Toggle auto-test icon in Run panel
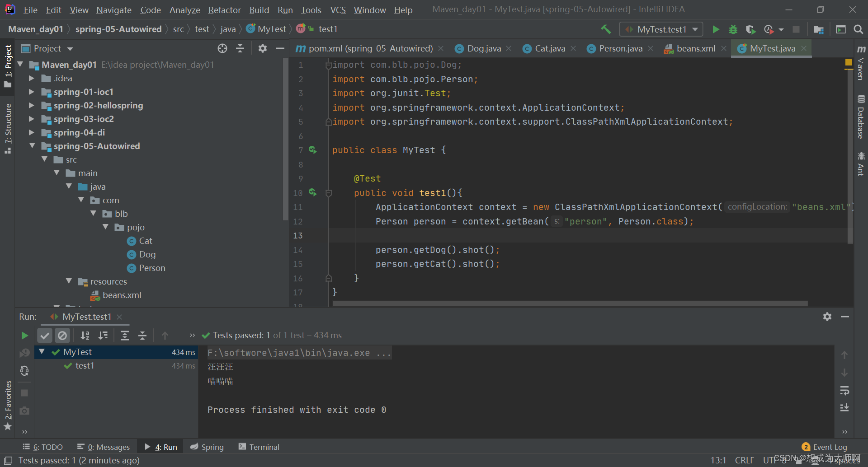868x467 pixels. pos(24,371)
